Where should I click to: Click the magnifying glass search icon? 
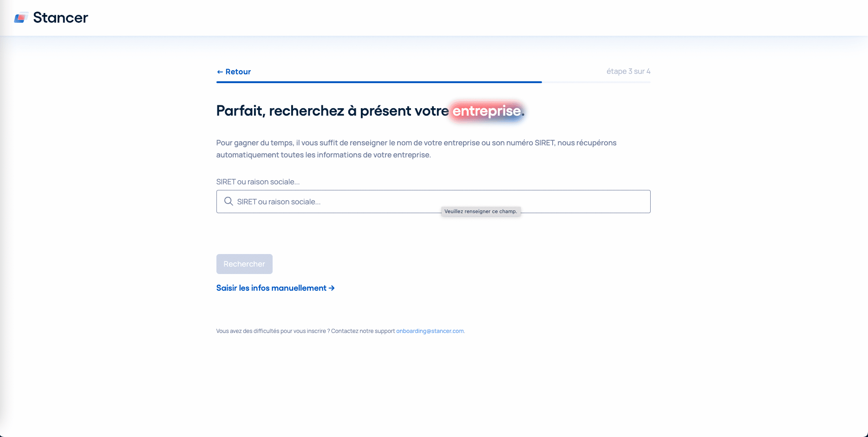[228, 202]
